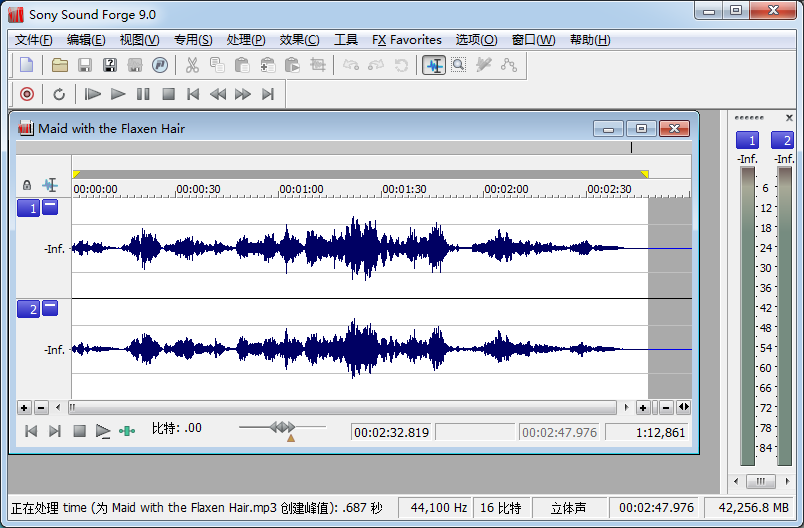Viewport: 804px width, 528px height.
Task: Select the Magnify tool in the toolbar
Action: click(x=458, y=65)
